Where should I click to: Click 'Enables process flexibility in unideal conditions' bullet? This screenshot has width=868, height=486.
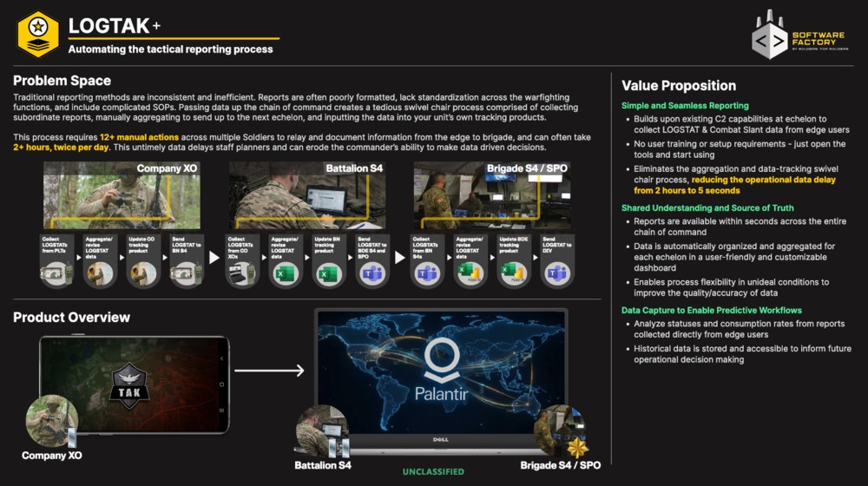coord(731,287)
